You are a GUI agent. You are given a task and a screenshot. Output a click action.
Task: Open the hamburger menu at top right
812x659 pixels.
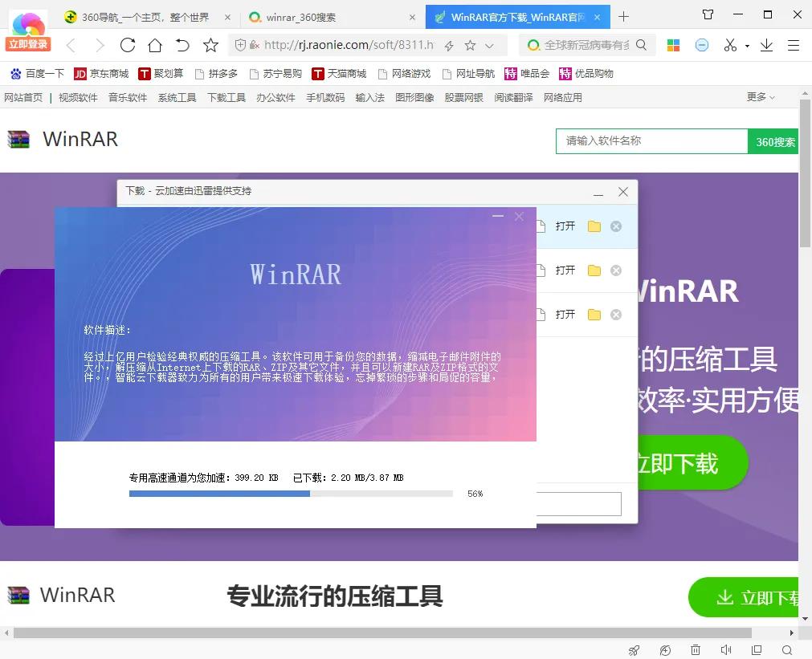coord(796,47)
